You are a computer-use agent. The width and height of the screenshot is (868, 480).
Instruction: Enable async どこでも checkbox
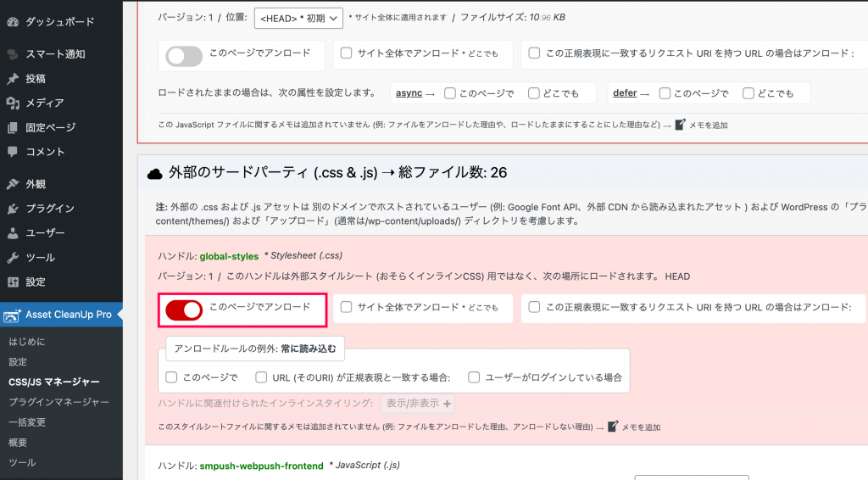pyautogui.click(x=534, y=93)
